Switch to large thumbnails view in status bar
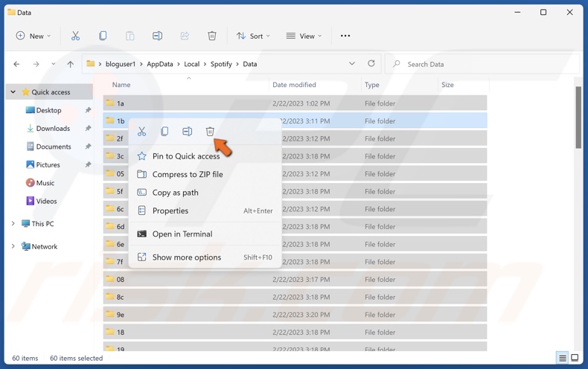Viewport: 588px width, 369px height. 575,358
